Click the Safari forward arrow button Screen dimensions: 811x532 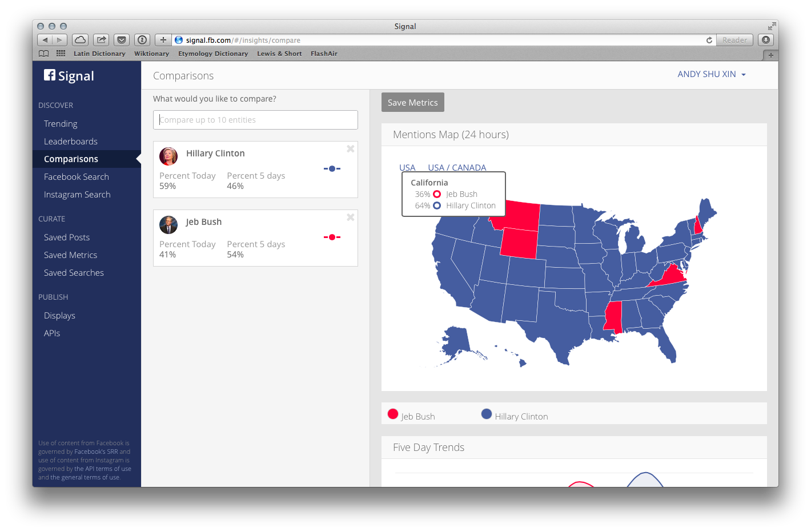click(60, 40)
